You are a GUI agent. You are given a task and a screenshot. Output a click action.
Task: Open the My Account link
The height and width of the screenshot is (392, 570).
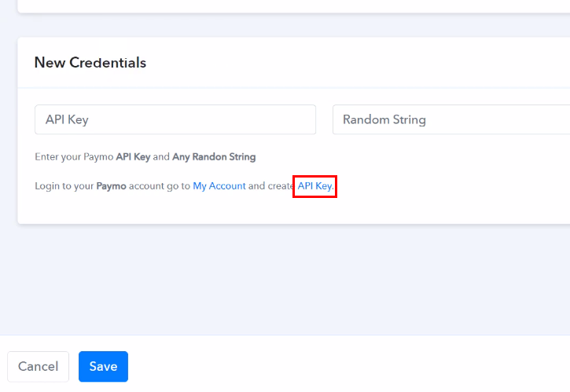[x=219, y=186]
